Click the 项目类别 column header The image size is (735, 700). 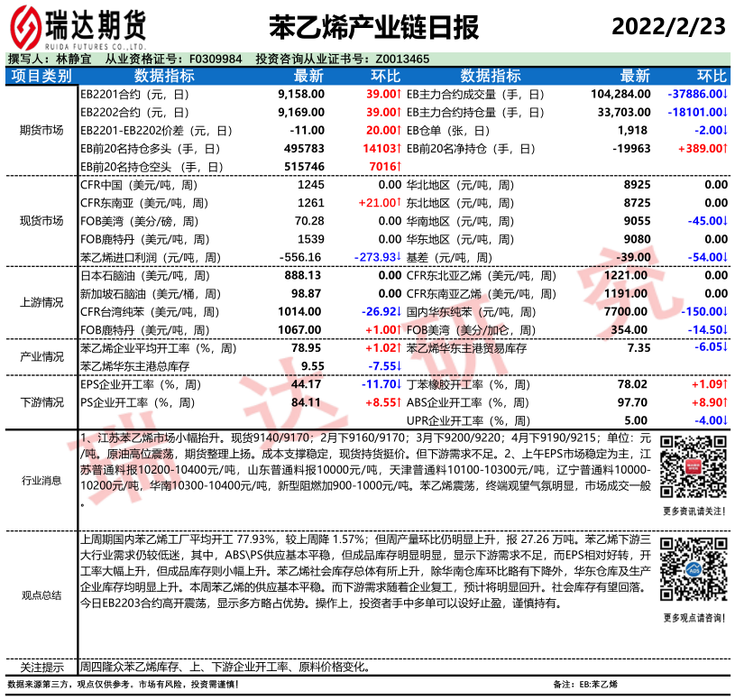coord(41,76)
